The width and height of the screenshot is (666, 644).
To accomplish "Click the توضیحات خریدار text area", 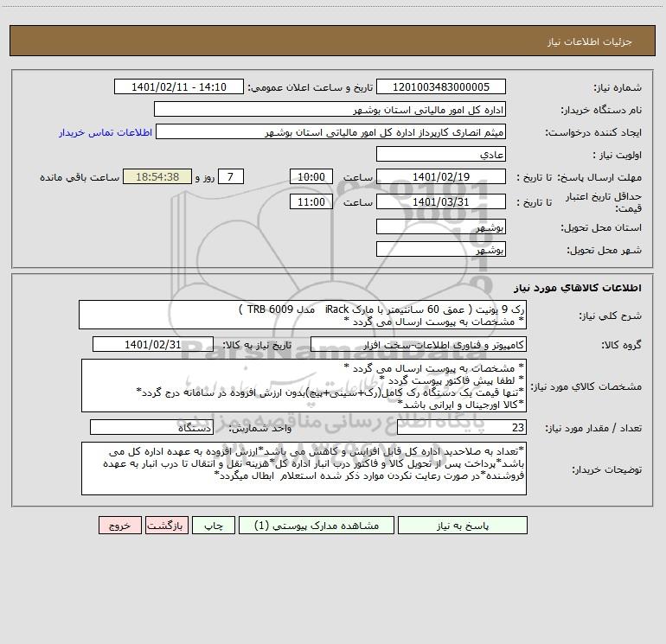I will (x=304, y=469).
